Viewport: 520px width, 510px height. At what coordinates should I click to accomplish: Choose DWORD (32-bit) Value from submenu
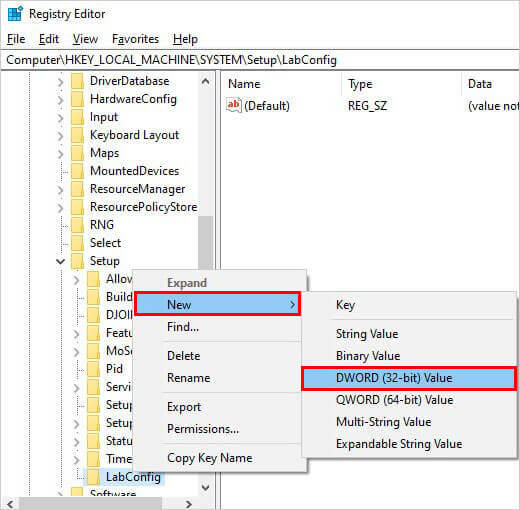click(409, 378)
